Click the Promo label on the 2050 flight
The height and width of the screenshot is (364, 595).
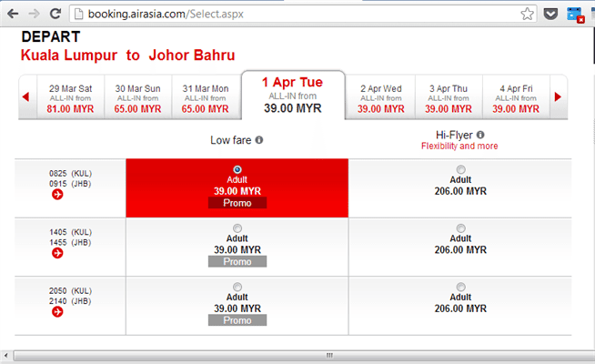[x=237, y=320]
